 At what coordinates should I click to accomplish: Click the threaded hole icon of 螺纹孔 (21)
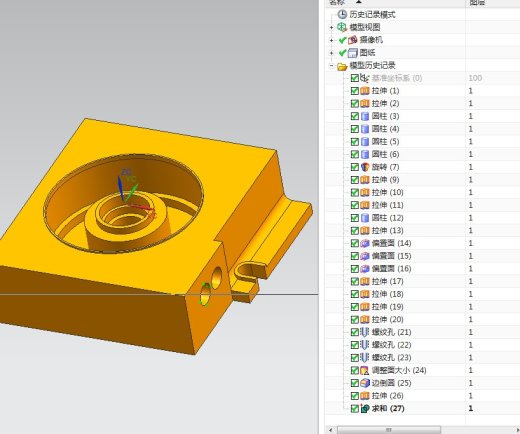[365, 332]
